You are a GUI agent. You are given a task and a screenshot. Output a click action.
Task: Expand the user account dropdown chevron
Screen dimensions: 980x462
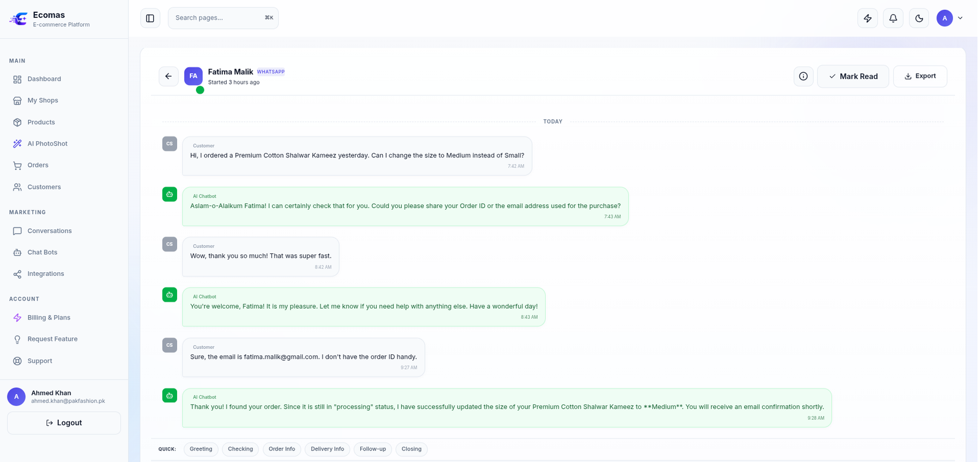[x=960, y=18]
